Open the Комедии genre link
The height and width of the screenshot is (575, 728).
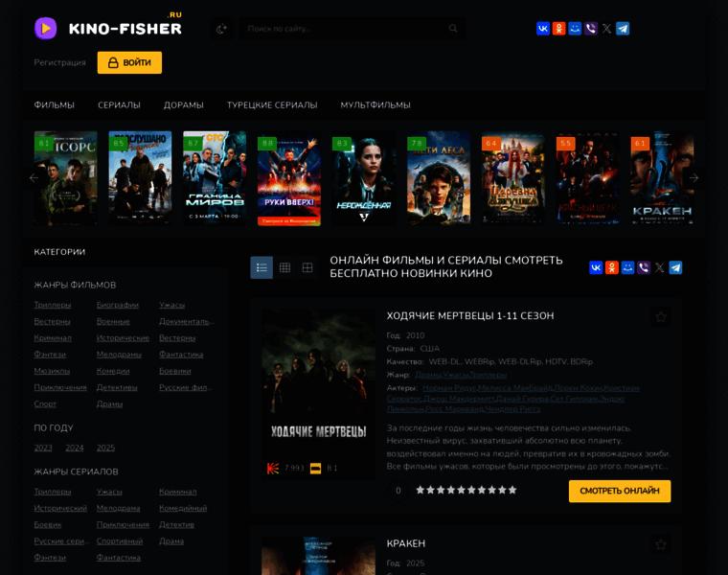point(113,371)
